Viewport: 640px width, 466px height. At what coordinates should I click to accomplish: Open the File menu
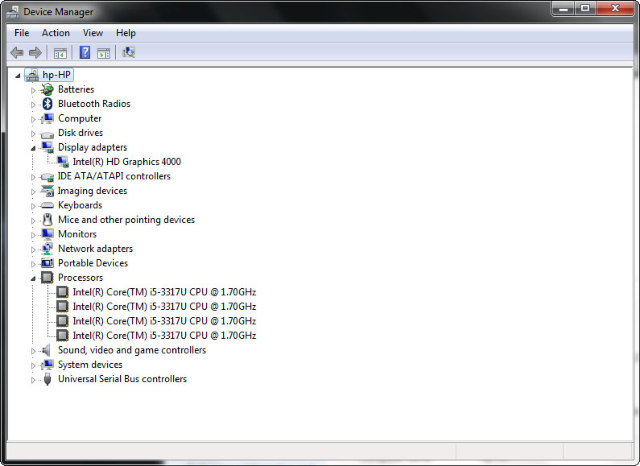click(22, 33)
